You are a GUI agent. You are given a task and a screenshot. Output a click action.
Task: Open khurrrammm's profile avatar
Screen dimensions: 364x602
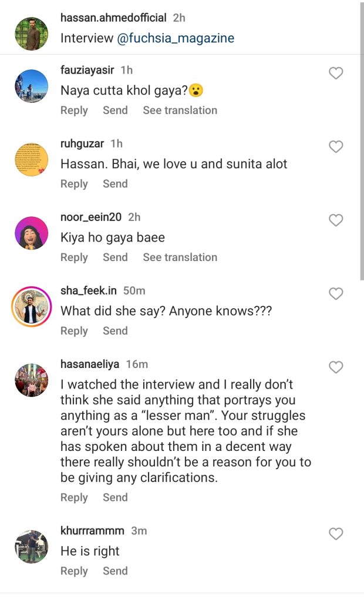click(x=31, y=540)
